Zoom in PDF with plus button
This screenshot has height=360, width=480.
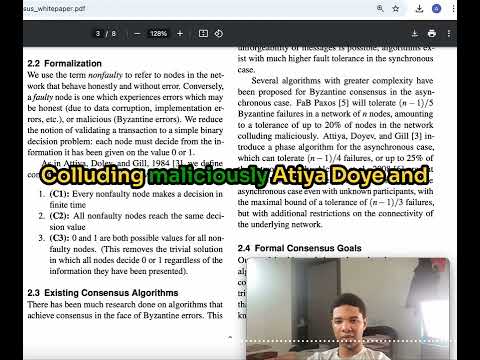coord(180,34)
